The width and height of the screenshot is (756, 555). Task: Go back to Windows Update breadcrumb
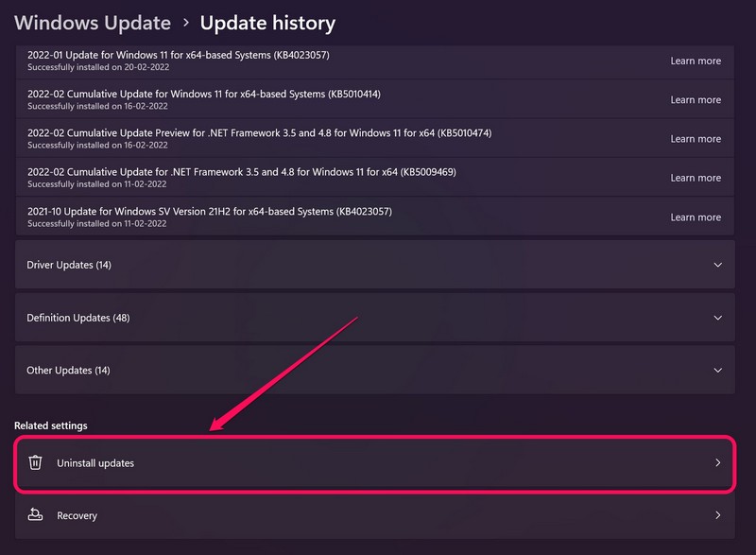click(x=93, y=23)
